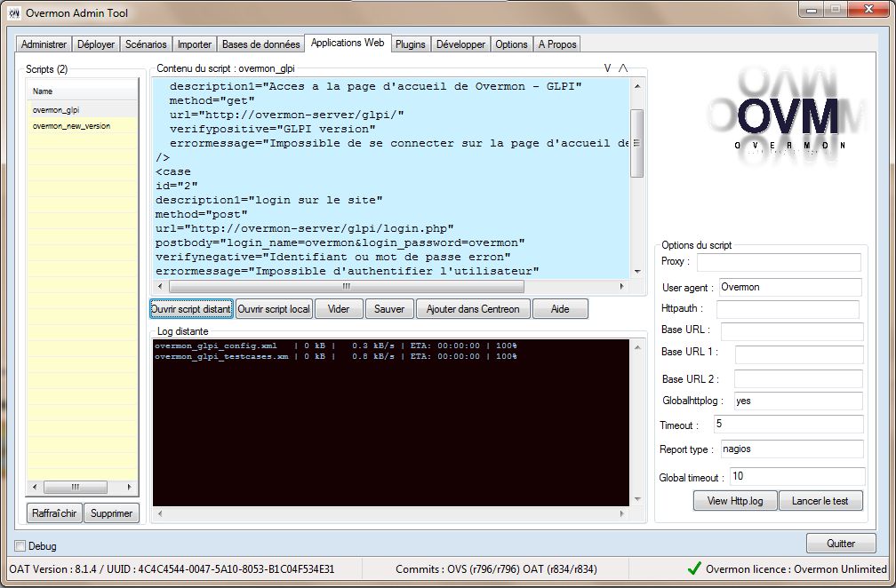The height and width of the screenshot is (588, 896).
Task: Click the script editor vertical scrollbar
Action: click(636, 142)
